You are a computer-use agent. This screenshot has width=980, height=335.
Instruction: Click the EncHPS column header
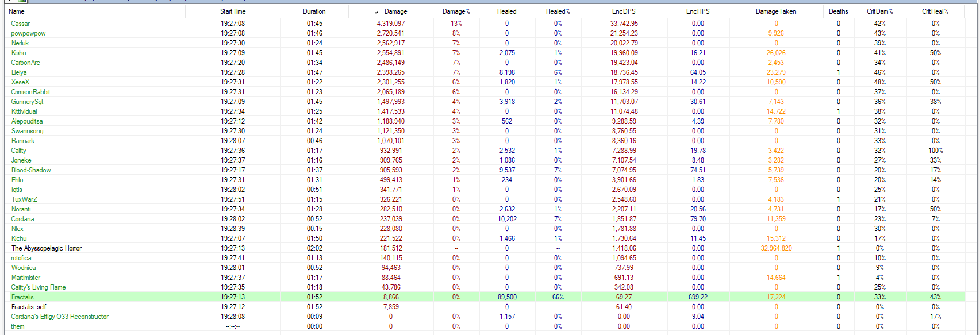coord(698,11)
